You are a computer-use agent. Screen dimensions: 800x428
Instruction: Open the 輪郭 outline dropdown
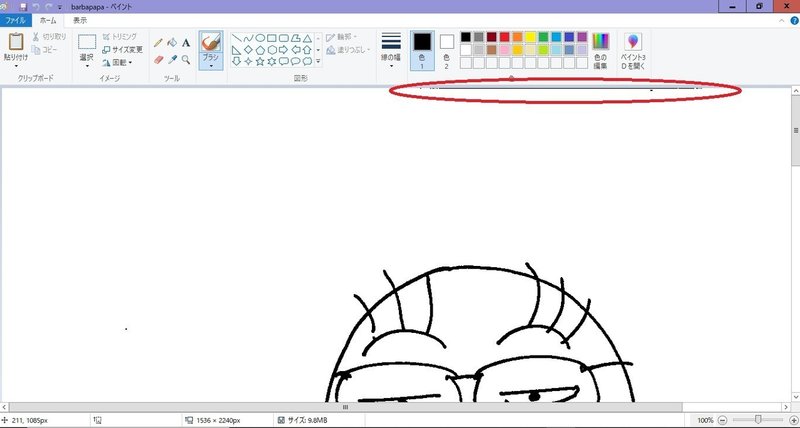point(341,37)
